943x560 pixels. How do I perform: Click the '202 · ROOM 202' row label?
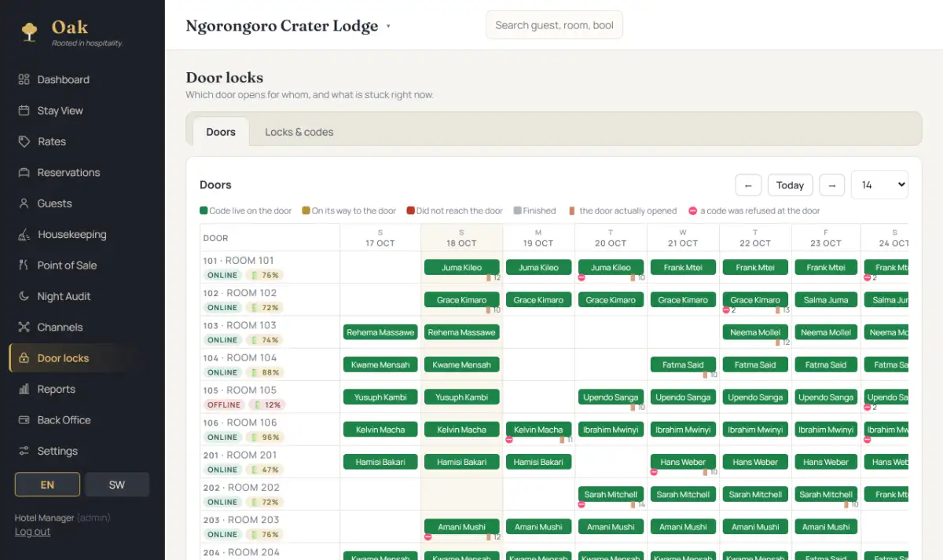[x=240, y=487]
